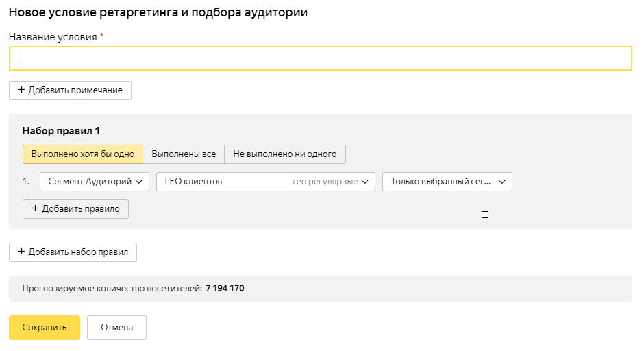Click the condition name input field
This screenshot has height=351, width=644.
(x=320, y=58)
